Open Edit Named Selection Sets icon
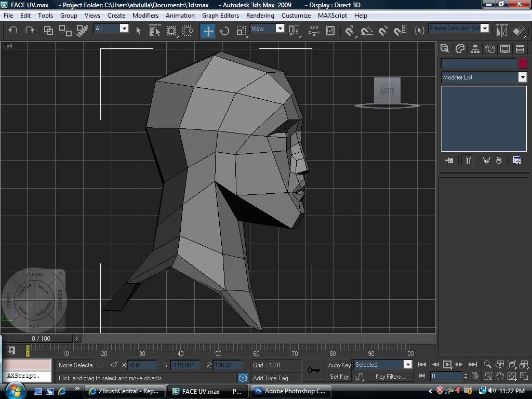 [419, 31]
